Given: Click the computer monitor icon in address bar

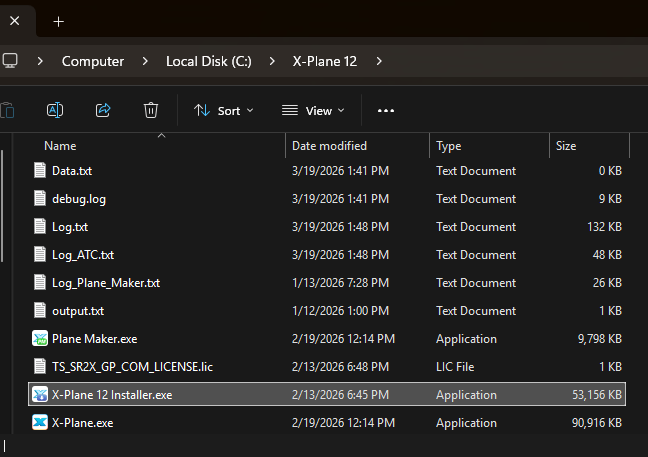Looking at the screenshot, I should pyautogui.click(x=10, y=61).
